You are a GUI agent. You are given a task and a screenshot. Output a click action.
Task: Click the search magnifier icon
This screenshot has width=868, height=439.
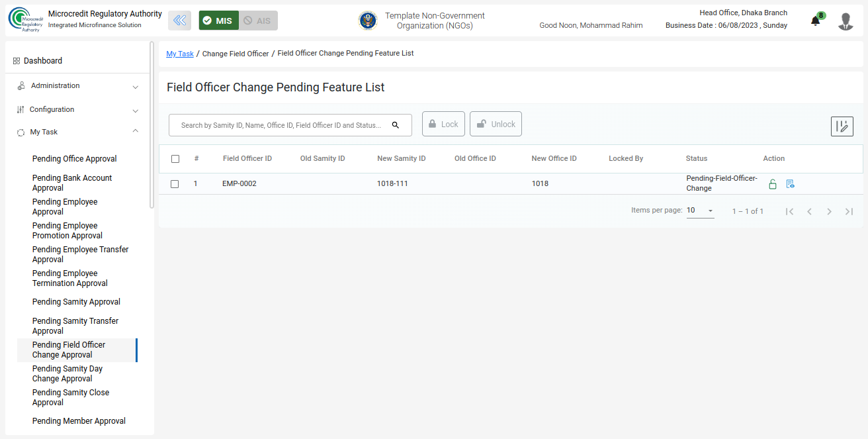[x=396, y=125]
